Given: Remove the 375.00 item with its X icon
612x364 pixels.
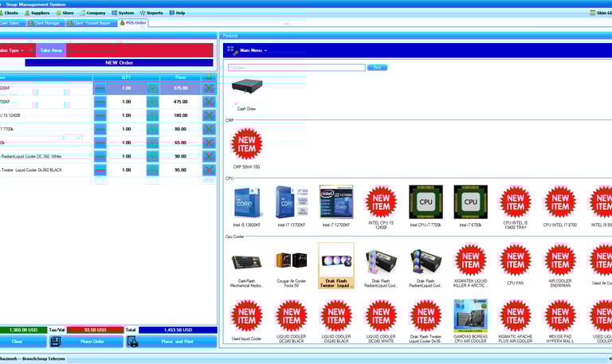Looking at the screenshot, I should [210, 88].
